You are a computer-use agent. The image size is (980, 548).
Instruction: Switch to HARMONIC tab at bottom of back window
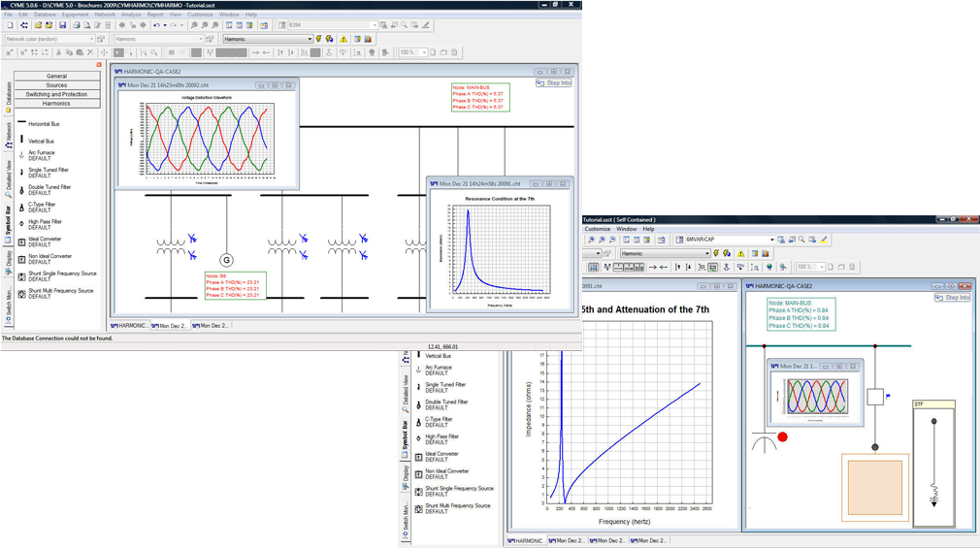[130, 326]
